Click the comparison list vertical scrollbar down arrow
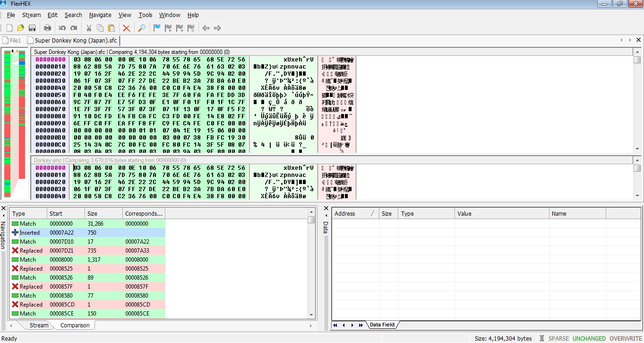644x343 pixels. [x=311, y=315]
